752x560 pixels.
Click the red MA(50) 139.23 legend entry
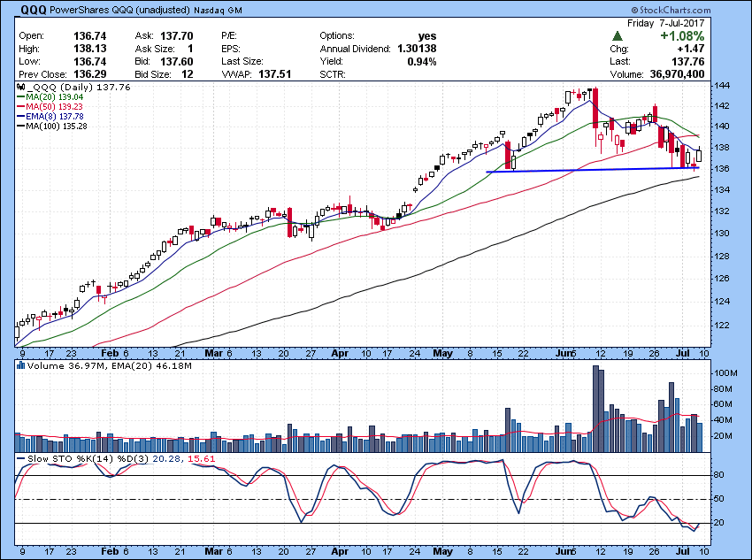[x=50, y=106]
